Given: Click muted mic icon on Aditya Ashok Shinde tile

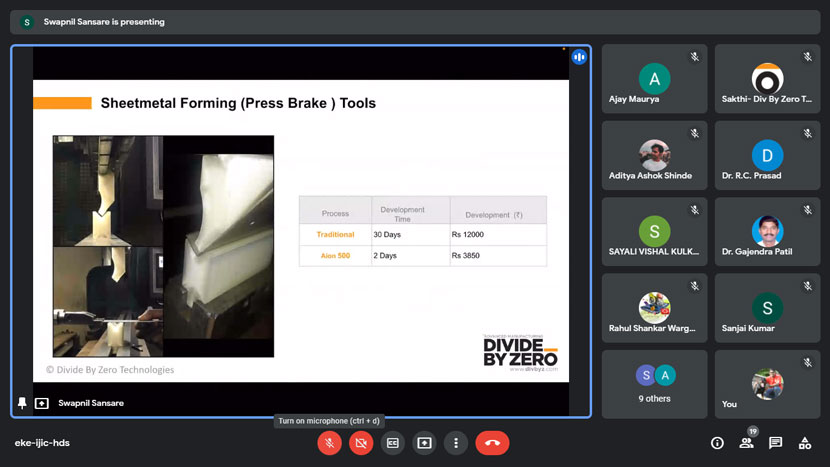Looking at the screenshot, I should coord(694,133).
